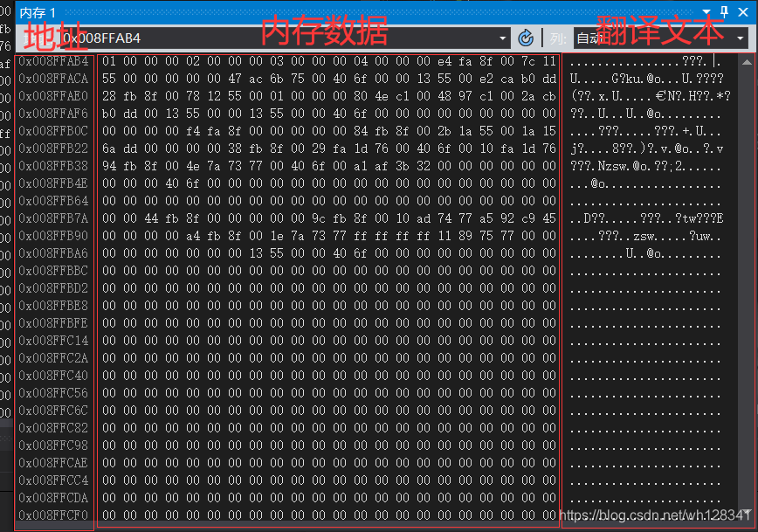
Task: Click ASCII text '..D??.....???..?tw???E'
Action: click(x=646, y=218)
